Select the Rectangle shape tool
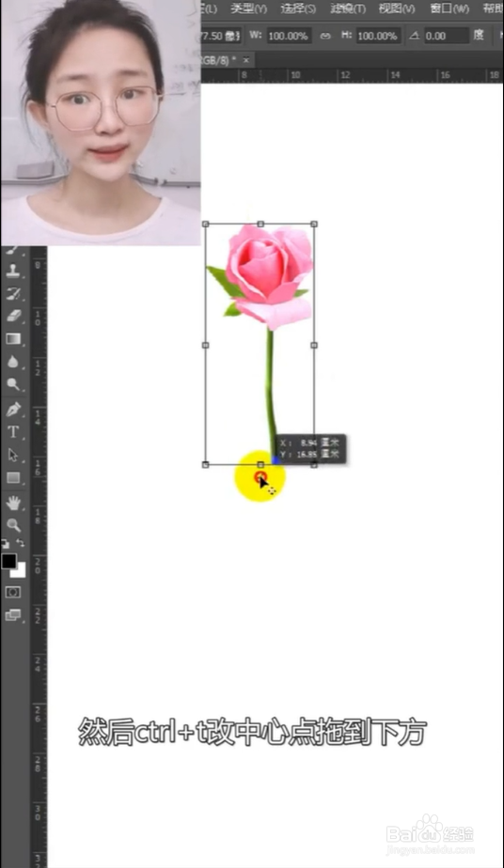504x868 pixels. click(13, 478)
